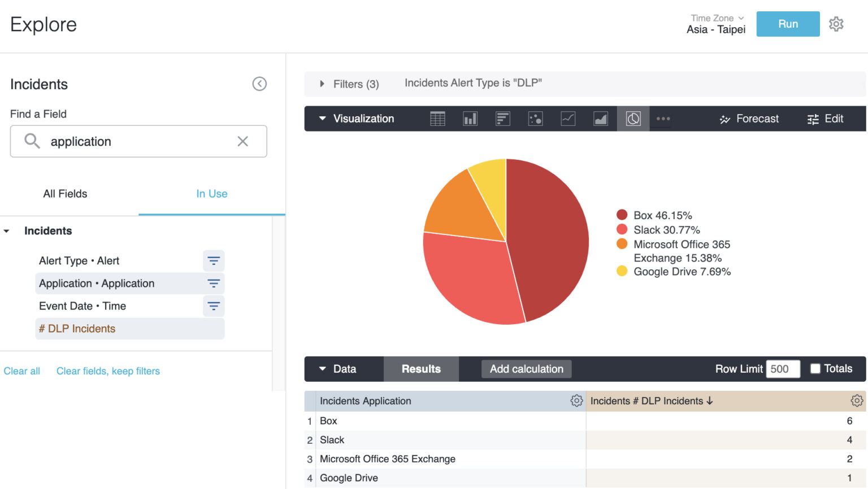
Task: Toggle the Application field filter
Action: 214,283
